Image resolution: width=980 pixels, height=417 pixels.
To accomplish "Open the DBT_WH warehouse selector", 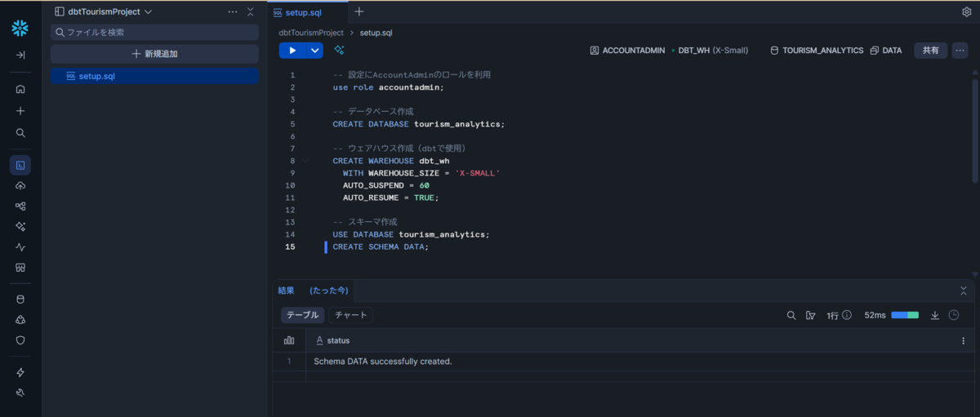I will 709,51.
